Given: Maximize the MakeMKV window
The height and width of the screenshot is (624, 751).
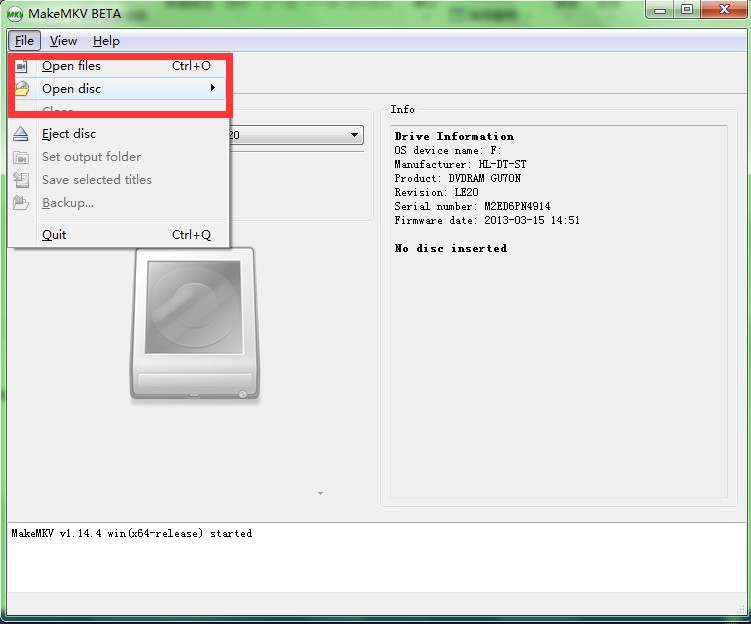Looking at the screenshot, I should [x=687, y=10].
